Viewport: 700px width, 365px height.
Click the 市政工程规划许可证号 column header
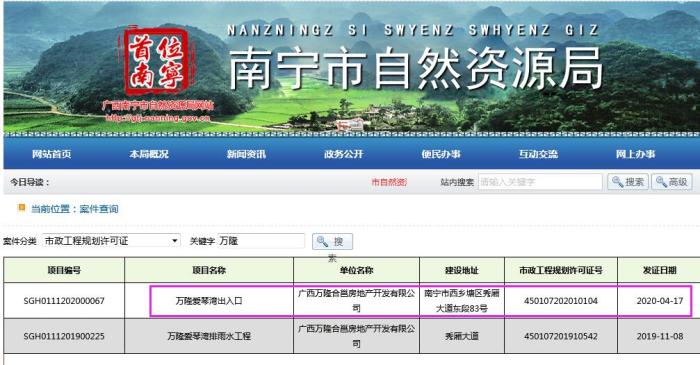tap(561, 270)
